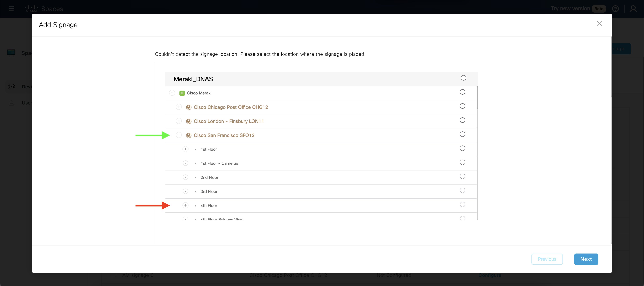Viewport: 644px width, 286px height.
Task: Open the hamburger navigation menu
Action: [11, 9]
